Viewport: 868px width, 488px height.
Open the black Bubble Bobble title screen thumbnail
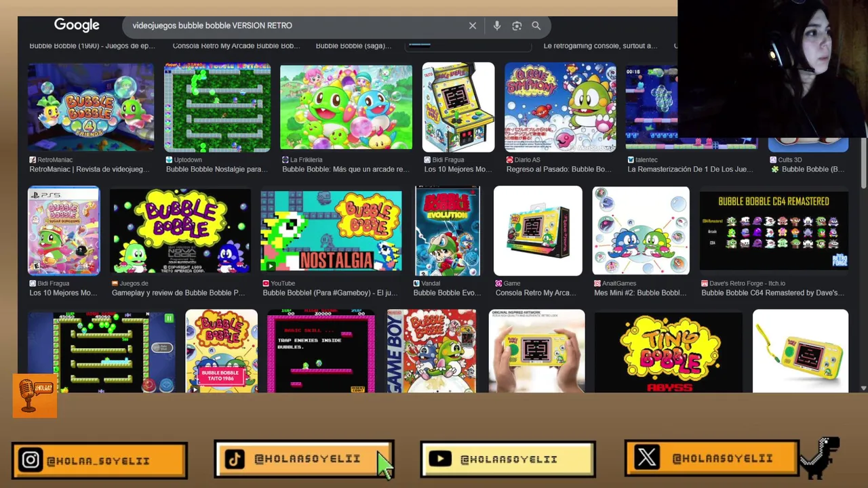[x=180, y=231]
